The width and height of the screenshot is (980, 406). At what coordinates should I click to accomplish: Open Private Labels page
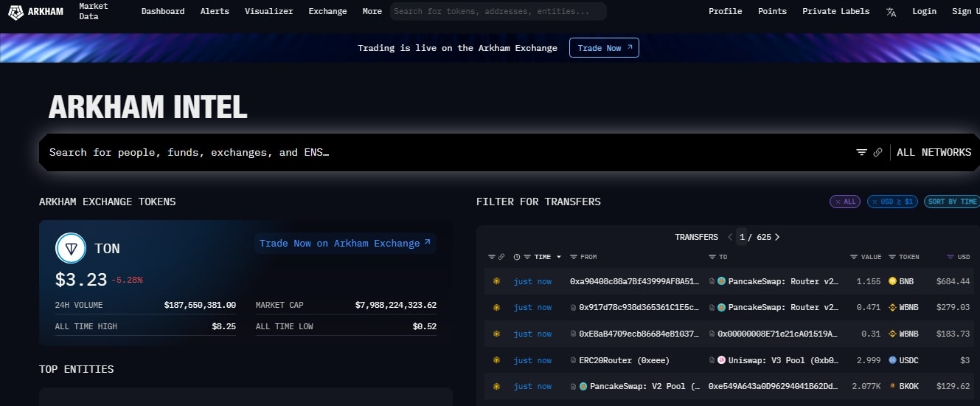point(836,11)
